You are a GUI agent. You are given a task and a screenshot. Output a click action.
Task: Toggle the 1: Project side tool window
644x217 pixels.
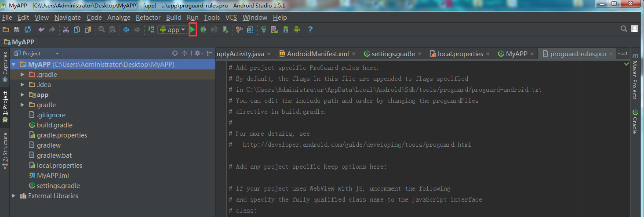point(5,107)
